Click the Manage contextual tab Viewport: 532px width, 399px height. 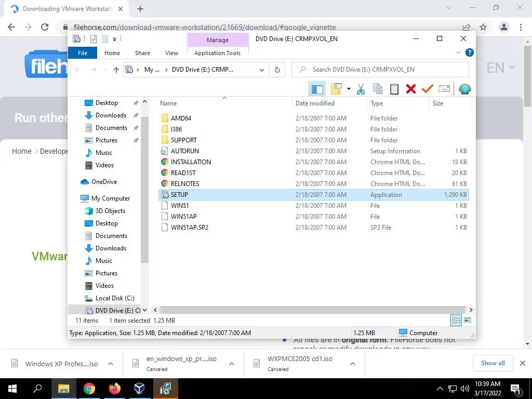point(218,40)
